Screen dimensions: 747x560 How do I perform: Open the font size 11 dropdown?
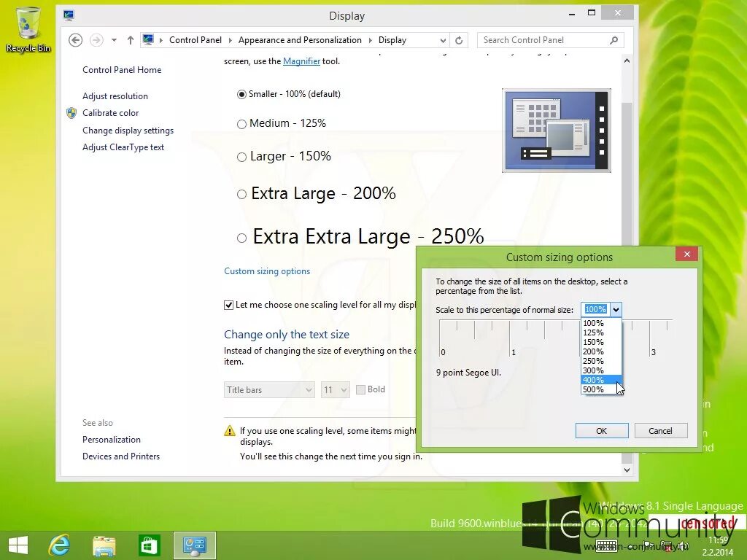click(x=336, y=390)
